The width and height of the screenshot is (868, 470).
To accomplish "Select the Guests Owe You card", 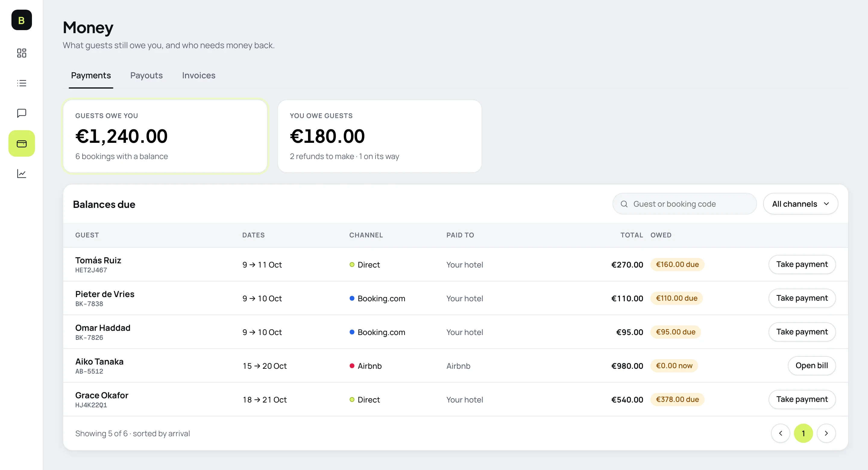I will click(x=165, y=136).
